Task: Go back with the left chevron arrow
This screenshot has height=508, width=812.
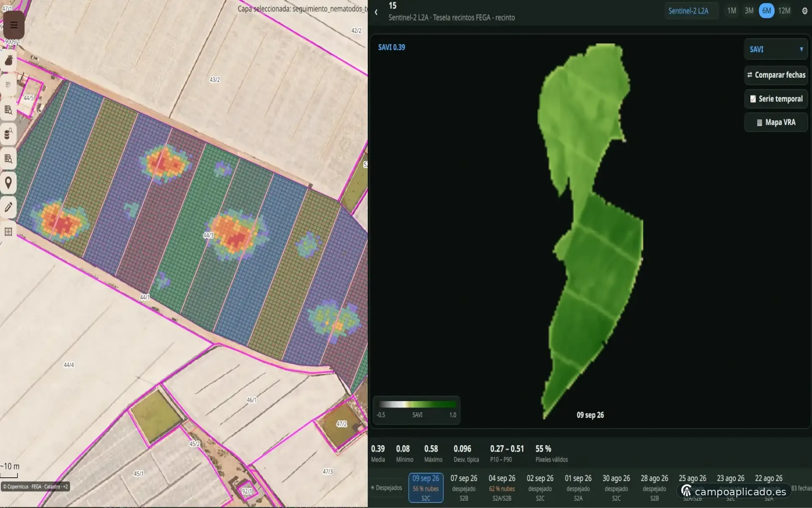Action: [x=376, y=12]
